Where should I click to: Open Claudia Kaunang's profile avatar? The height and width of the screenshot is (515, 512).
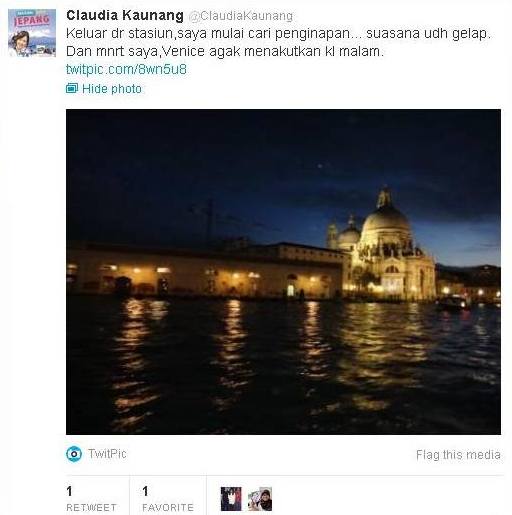(32, 33)
